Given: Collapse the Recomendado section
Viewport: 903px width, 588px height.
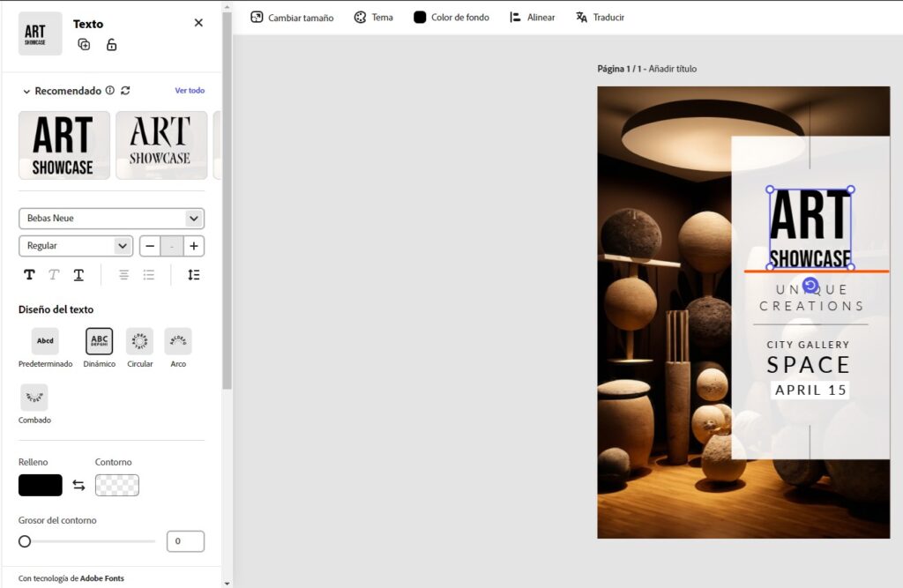Looking at the screenshot, I should [26, 92].
